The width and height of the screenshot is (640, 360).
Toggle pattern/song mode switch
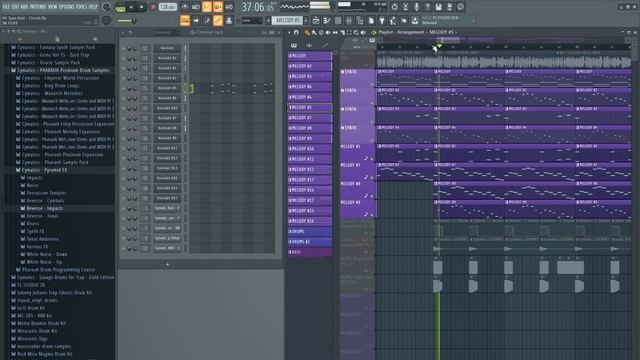click(120, 7)
